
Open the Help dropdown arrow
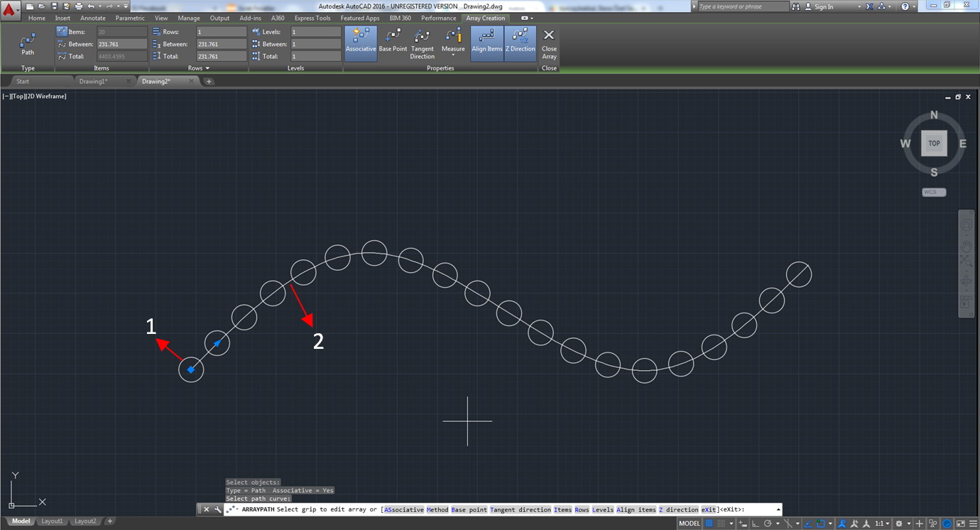coord(914,7)
